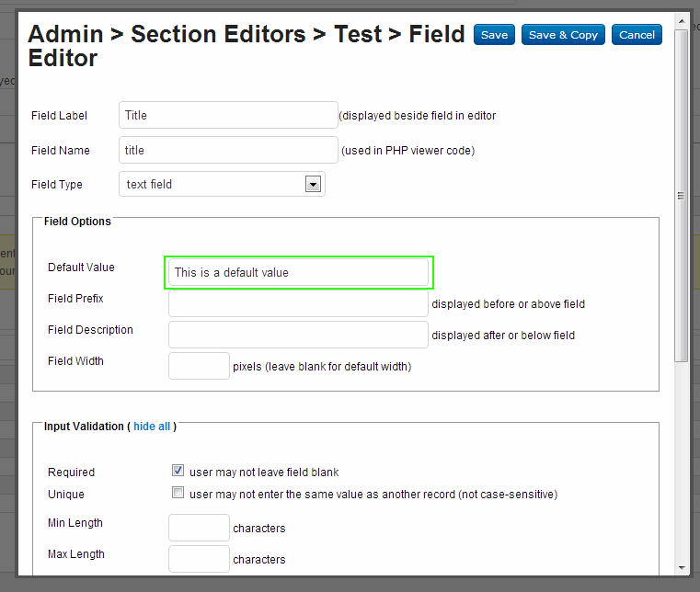Focus the Field Name text input

tap(228, 150)
